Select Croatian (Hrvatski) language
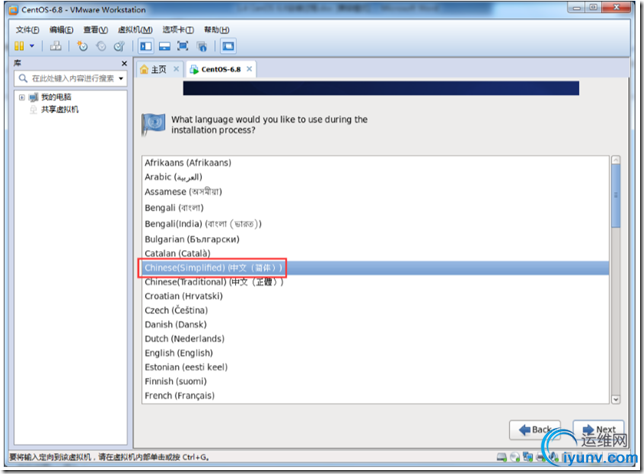Viewport: 644px width, 474px height. click(x=375, y=296)
